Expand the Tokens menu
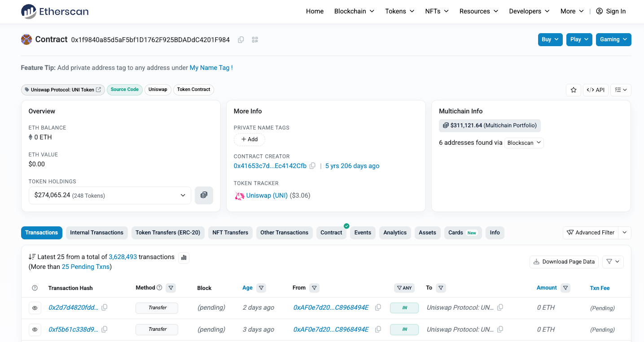644x342 pixels. pos(399,11)
